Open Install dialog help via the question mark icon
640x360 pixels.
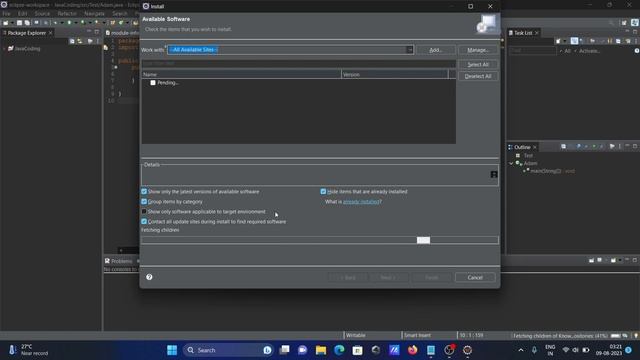click(x=149, y=277)
